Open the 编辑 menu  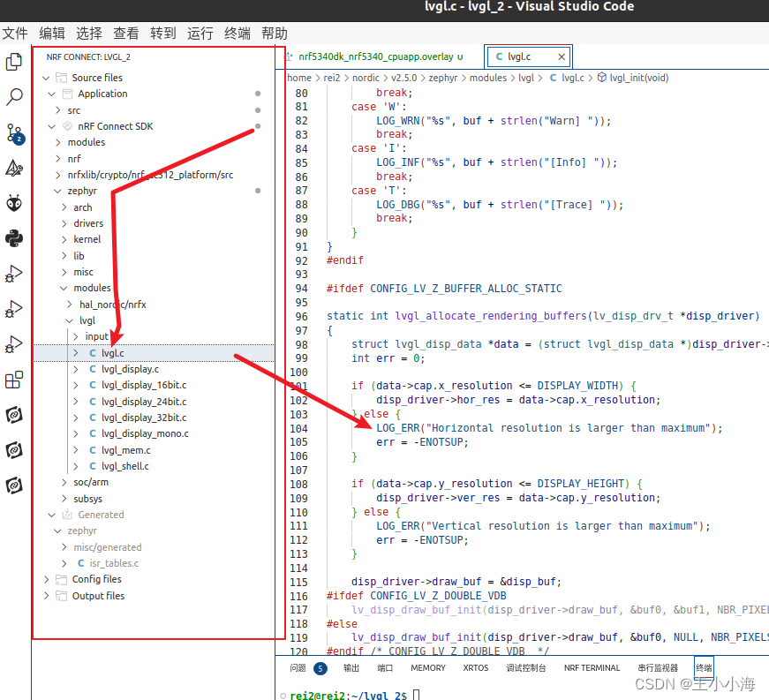[52, 34]
